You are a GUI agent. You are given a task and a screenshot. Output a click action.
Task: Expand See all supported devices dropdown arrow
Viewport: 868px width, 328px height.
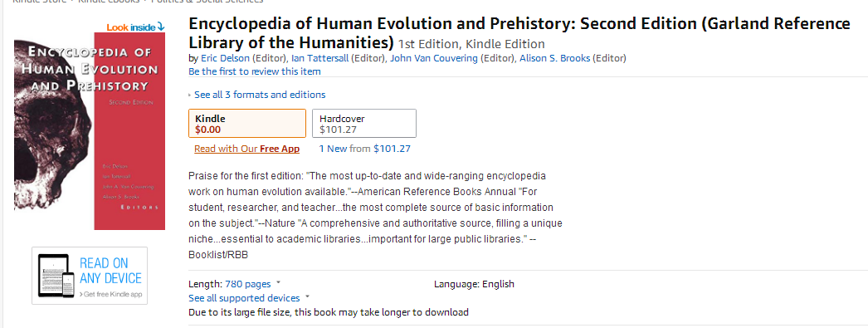point(307,297)
